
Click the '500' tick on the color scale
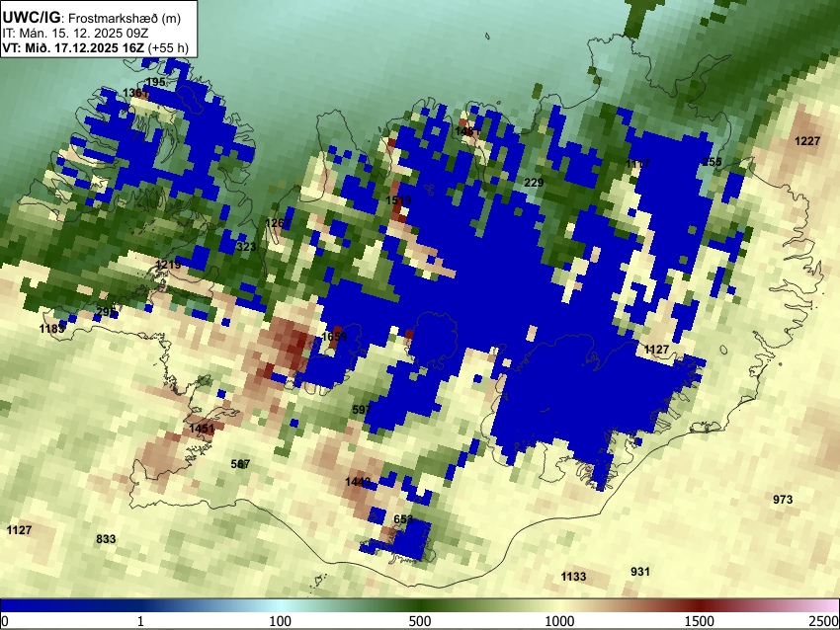coord(420,621)
